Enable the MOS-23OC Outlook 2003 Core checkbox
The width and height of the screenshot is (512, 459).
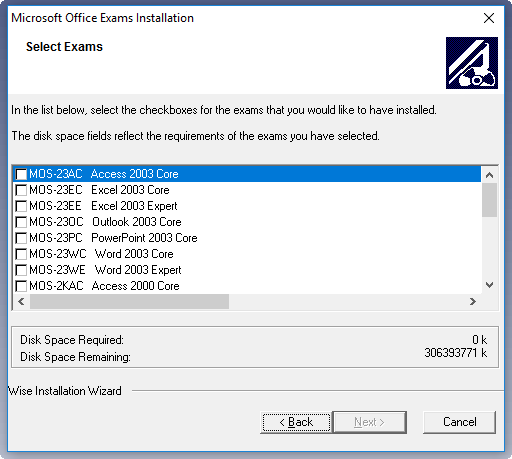[x=21, y=222]
